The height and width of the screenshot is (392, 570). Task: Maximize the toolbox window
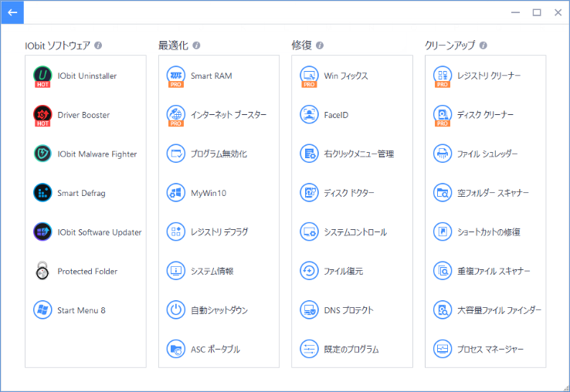[537, 12]
